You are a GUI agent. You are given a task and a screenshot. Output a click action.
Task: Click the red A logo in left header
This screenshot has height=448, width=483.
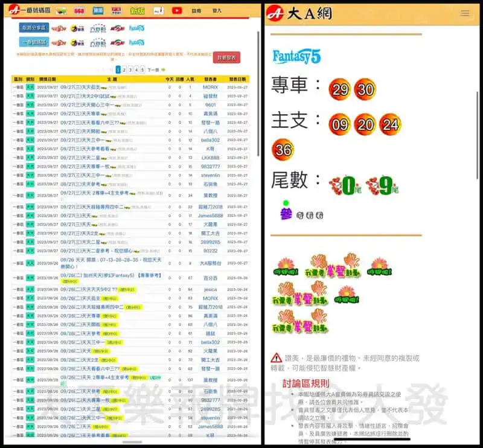(15, 10)
